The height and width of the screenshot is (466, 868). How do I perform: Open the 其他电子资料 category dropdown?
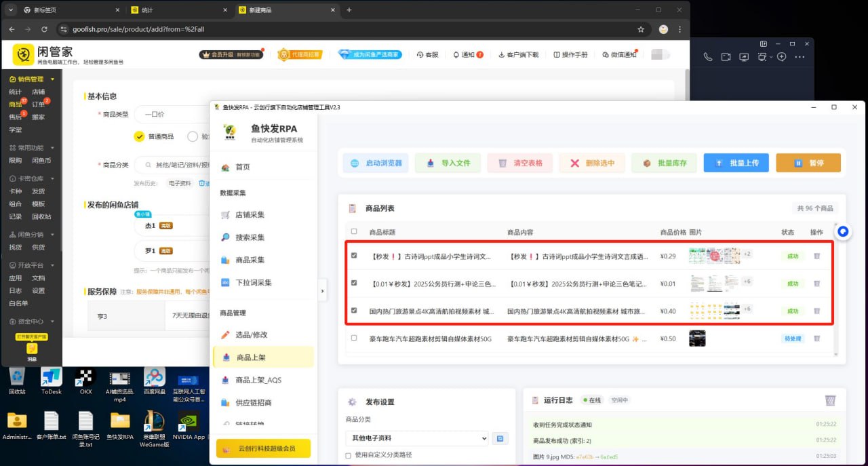416,438
